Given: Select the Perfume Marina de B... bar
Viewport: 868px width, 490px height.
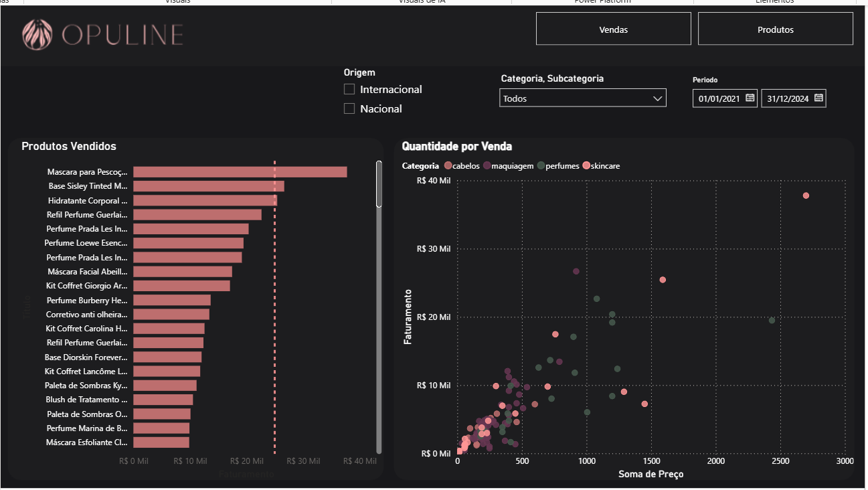Looking at the screenshot, I should coord(161,428).
